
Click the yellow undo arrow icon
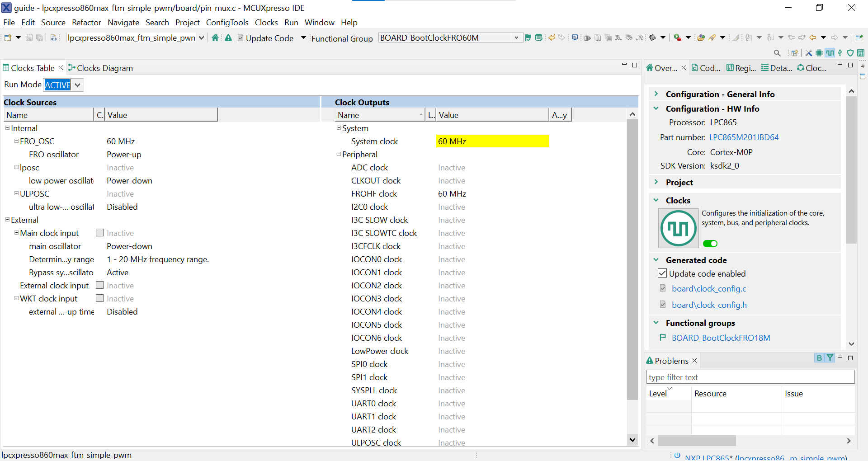click(552, 38)
